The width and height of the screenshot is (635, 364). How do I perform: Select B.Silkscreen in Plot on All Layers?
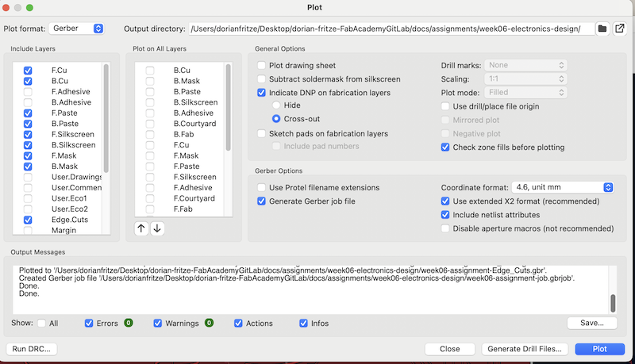(150, 102)
